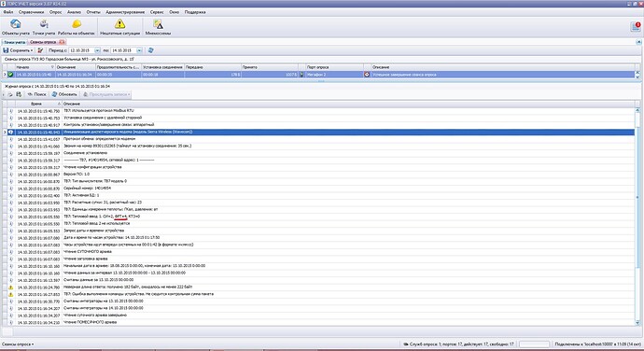The width and height of the screenshot is (644, 351).
Task: Click the Обновить button
Action: 64,94
